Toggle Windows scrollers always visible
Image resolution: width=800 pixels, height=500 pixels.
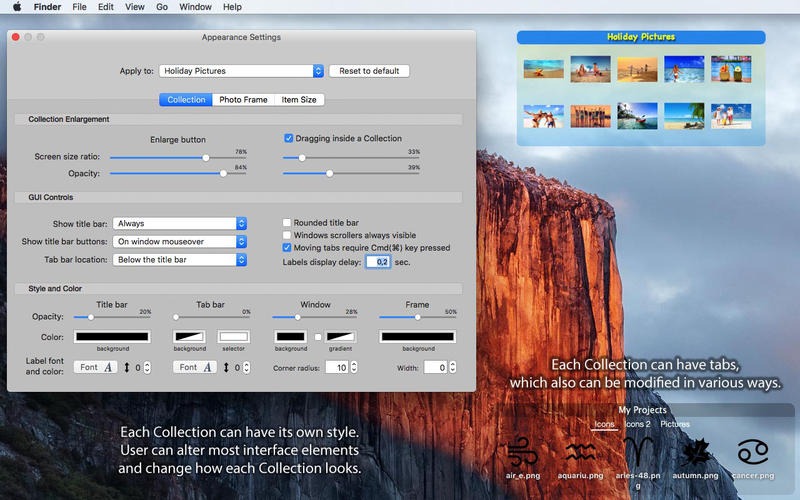pyautogui.click(x=287, y=235)
